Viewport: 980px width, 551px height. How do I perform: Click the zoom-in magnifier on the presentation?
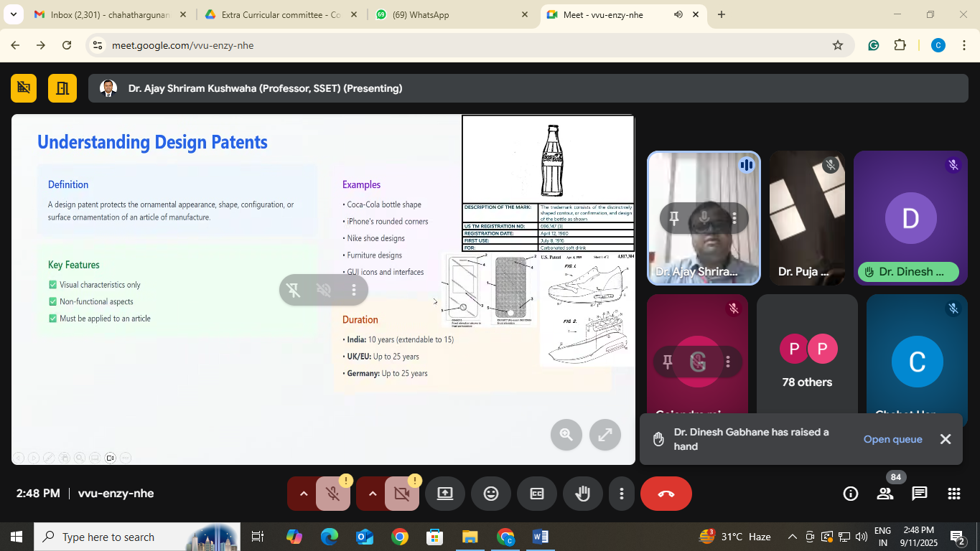click(566, 434)
